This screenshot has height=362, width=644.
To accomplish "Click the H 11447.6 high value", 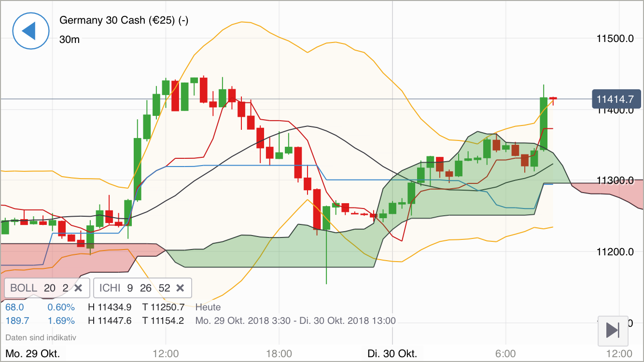I will click(111, 320).
